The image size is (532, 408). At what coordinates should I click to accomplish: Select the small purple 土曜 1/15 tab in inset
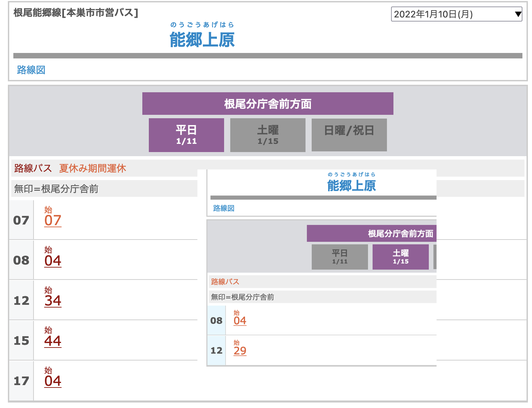tap(400, 257)
